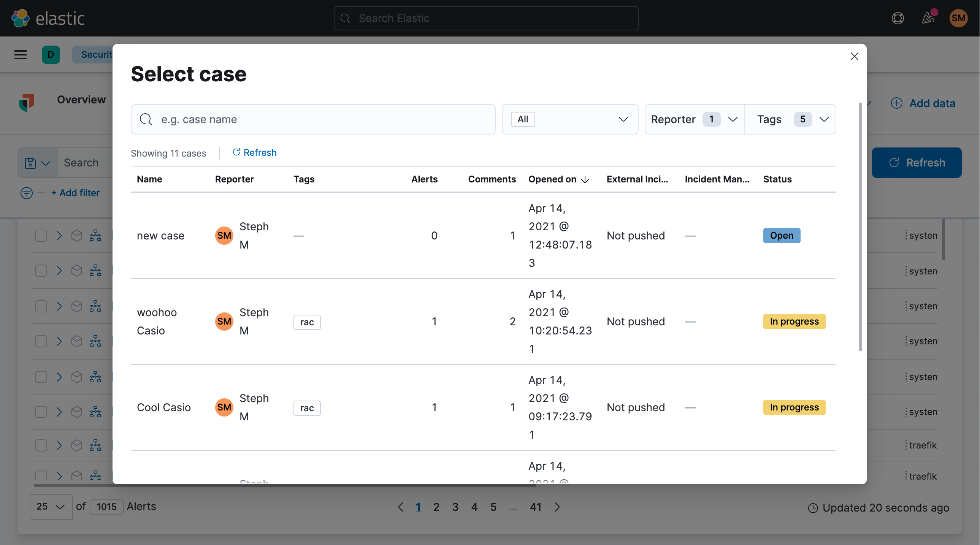The image size is (980, 545).
Task: Open the All status filter dropdown
Action: tap(569, 119)
